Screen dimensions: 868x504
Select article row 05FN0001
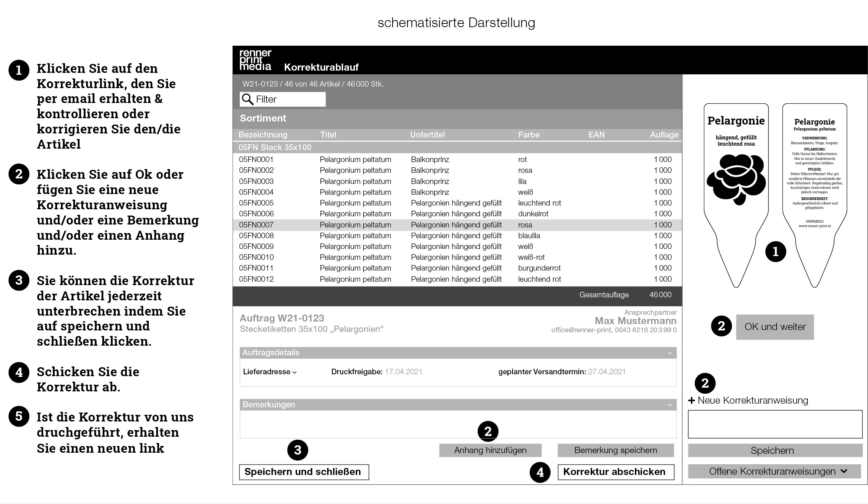[457, 159]
